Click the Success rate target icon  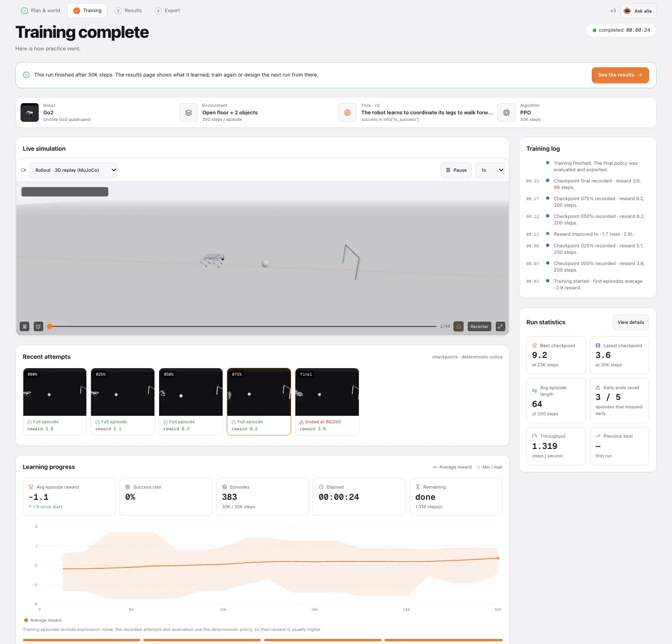click(127, 487)
